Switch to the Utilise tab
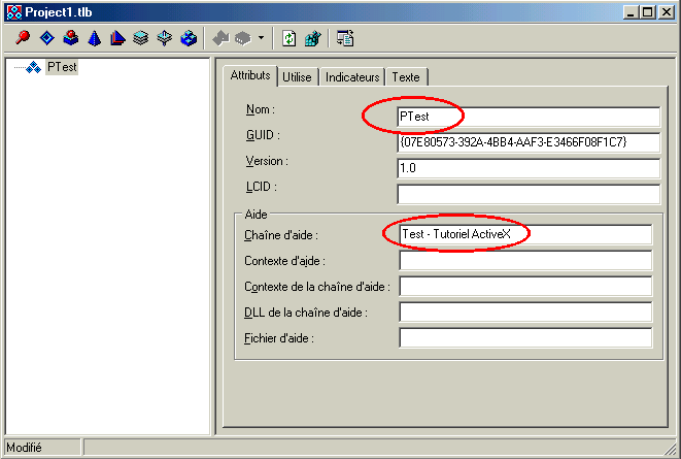This screenshot has width=681, height=459. tap(297, 76)
